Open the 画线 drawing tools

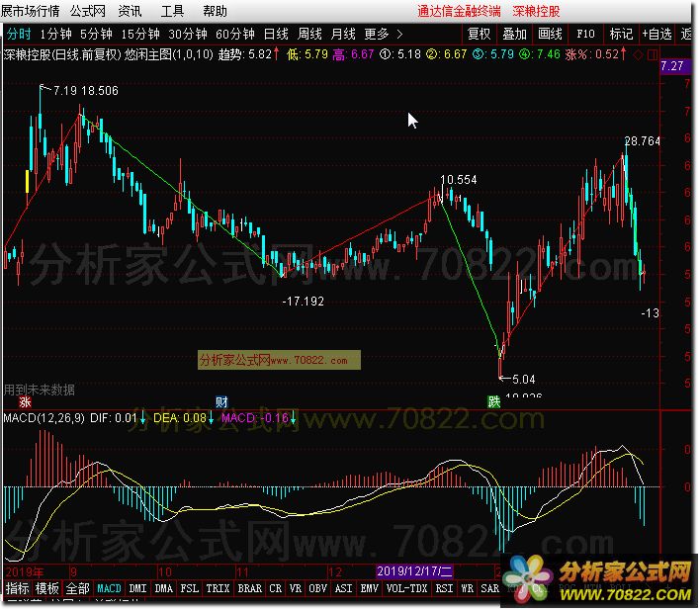(x=551, y=34)
